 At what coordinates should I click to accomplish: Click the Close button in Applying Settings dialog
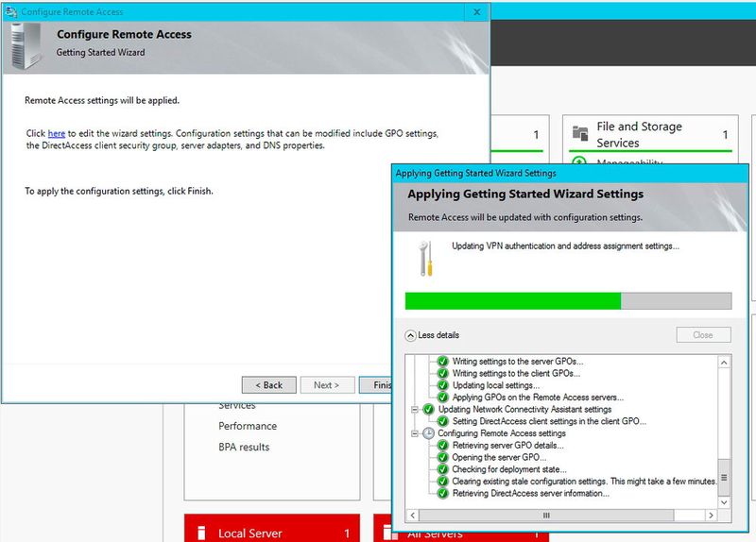703,335
